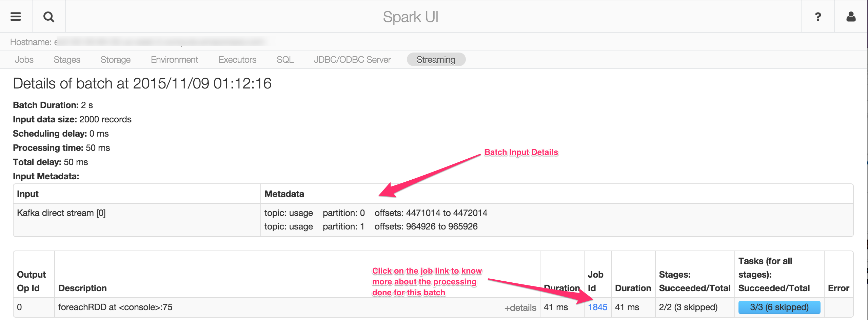Click the Spark UI title
Image resolution: width=868 pixels, height=320 pixels.
click(410, 17)
